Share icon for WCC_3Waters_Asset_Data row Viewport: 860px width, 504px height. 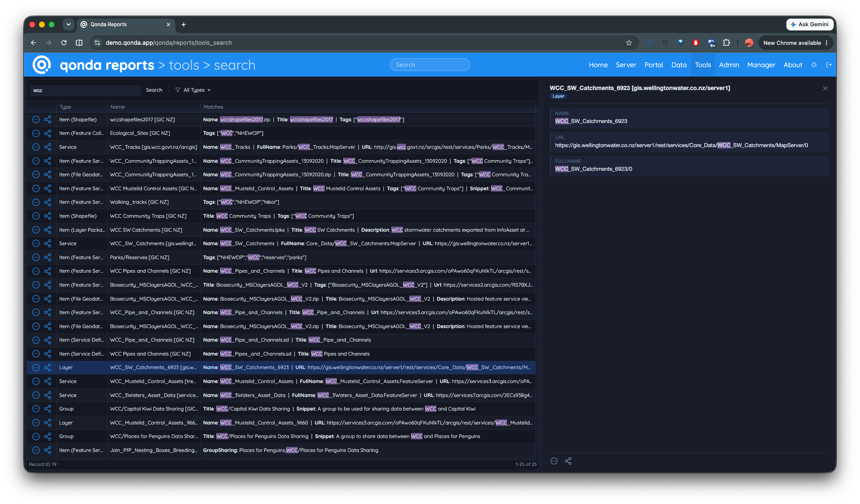(x=48, y=395)
